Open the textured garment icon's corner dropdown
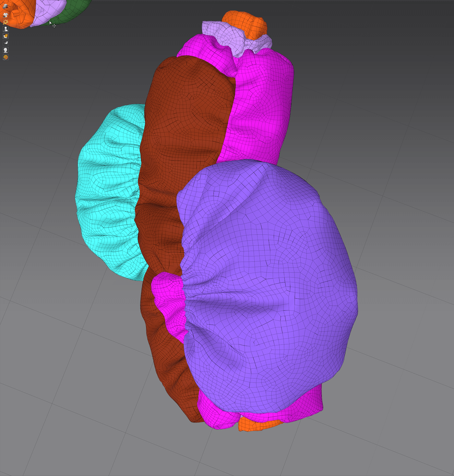Image resolution: width=454 pixels, height=476 pixels. point(8,38)
